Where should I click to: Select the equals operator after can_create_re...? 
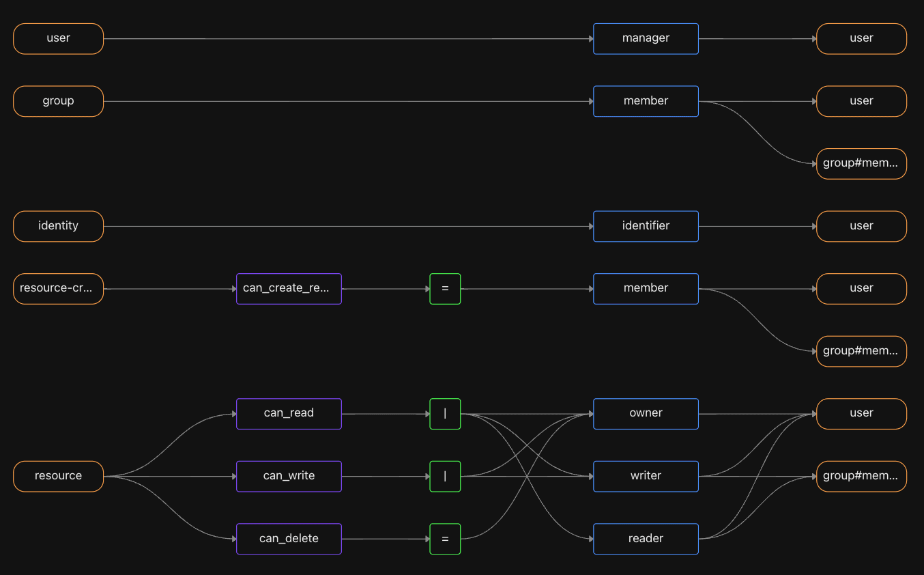pos(445,288)
